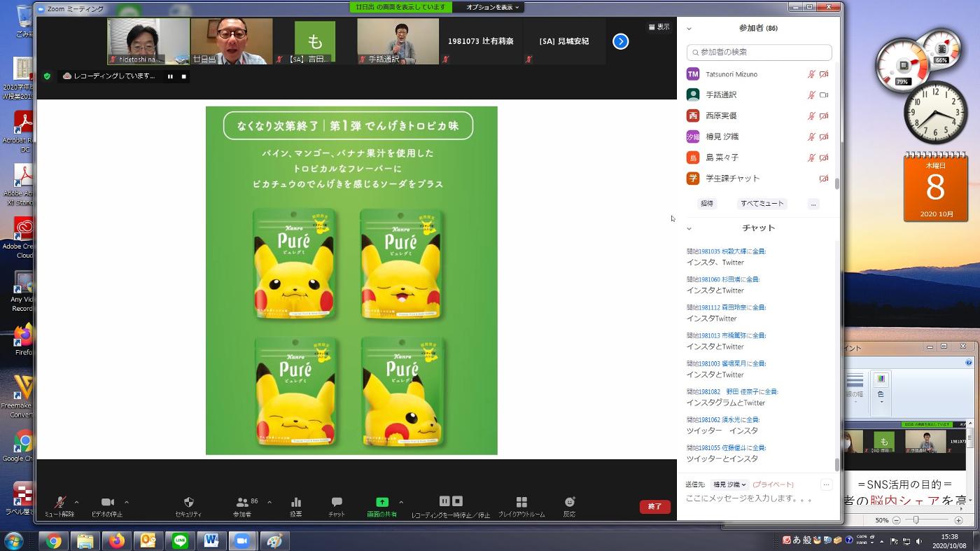Select the 1981073 辻有莉奈 video tile
Image resolution: width=980 pixels, height=551 pixels.
coord(481,41)
